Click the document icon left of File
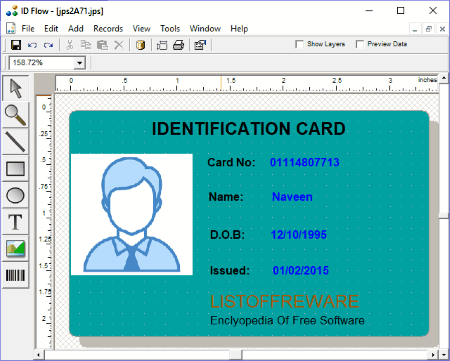Screen dimensions: 450x361 pos(11,29)
